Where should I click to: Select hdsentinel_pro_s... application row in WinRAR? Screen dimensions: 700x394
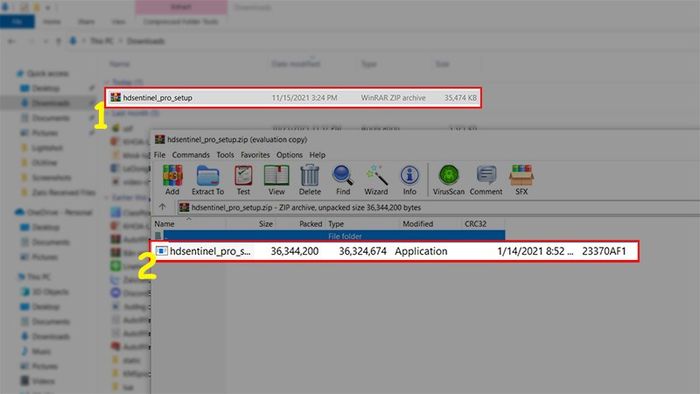(396, 251)
